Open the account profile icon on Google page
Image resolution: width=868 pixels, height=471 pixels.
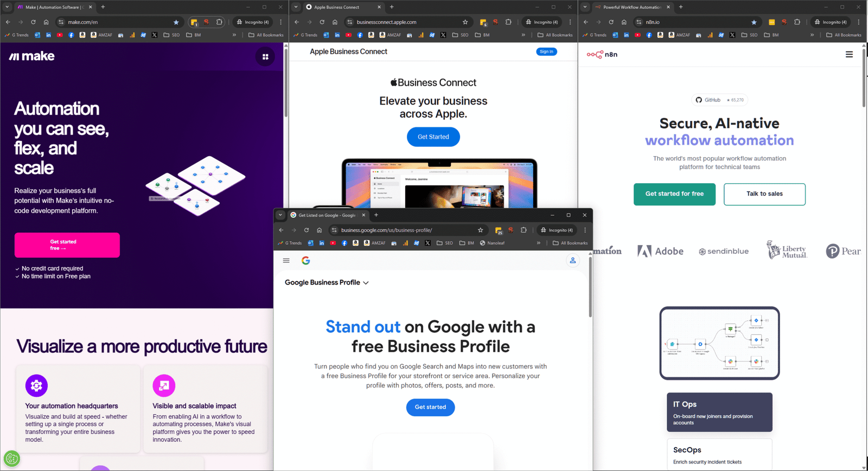(x=572, y=261)
